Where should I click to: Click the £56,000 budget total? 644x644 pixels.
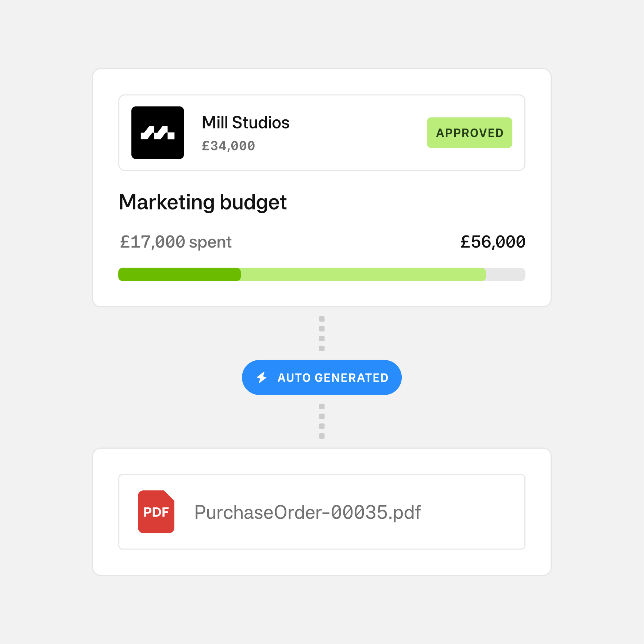[x=493, y=242]
